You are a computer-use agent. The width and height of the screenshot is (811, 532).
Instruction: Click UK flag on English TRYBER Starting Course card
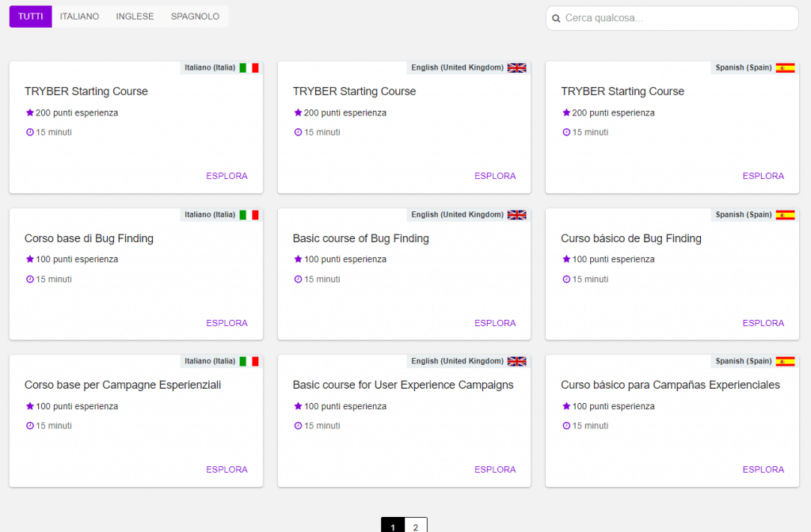pos(516,68)
